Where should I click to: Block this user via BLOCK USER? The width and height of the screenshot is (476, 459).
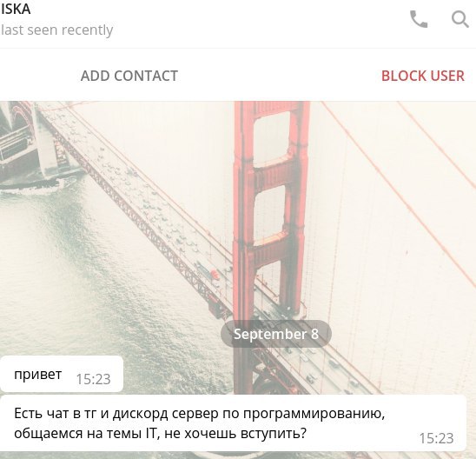(x=422, y=76)
